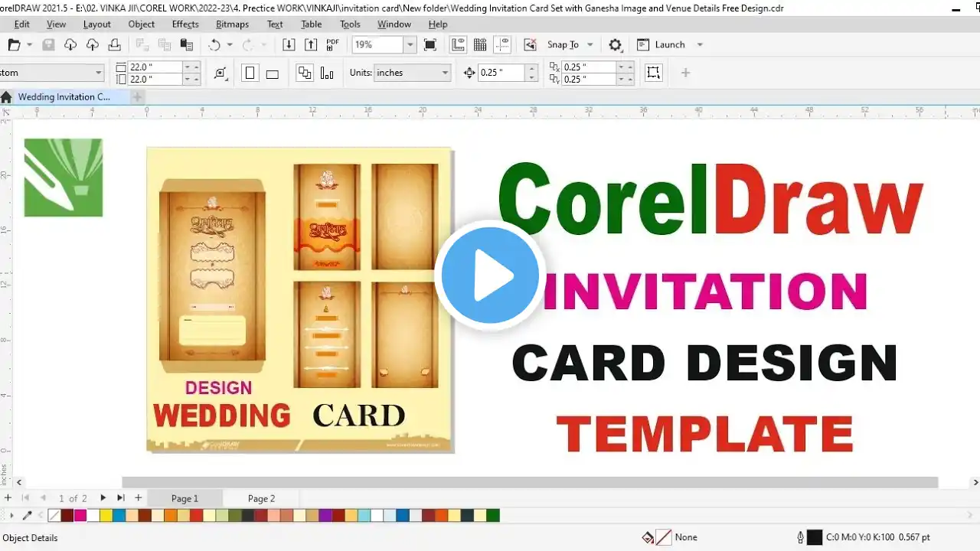Click the new document plus tab
The width and height of the screenshot is (980, 551).
point(137,97)
